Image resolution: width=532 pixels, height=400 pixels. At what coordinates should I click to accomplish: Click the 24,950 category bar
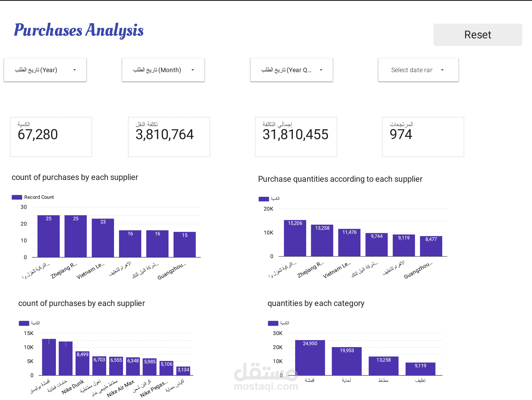pyautogui.click(x=310, y=357)
